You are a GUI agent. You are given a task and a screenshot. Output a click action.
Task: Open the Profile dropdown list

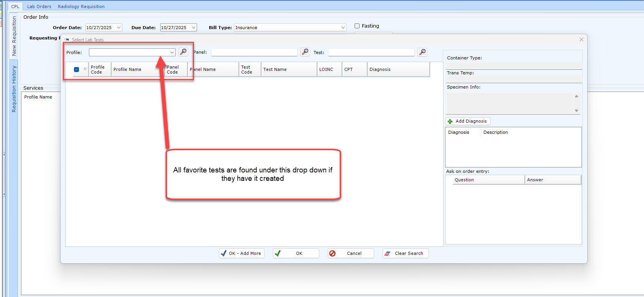tap(172, 53)
